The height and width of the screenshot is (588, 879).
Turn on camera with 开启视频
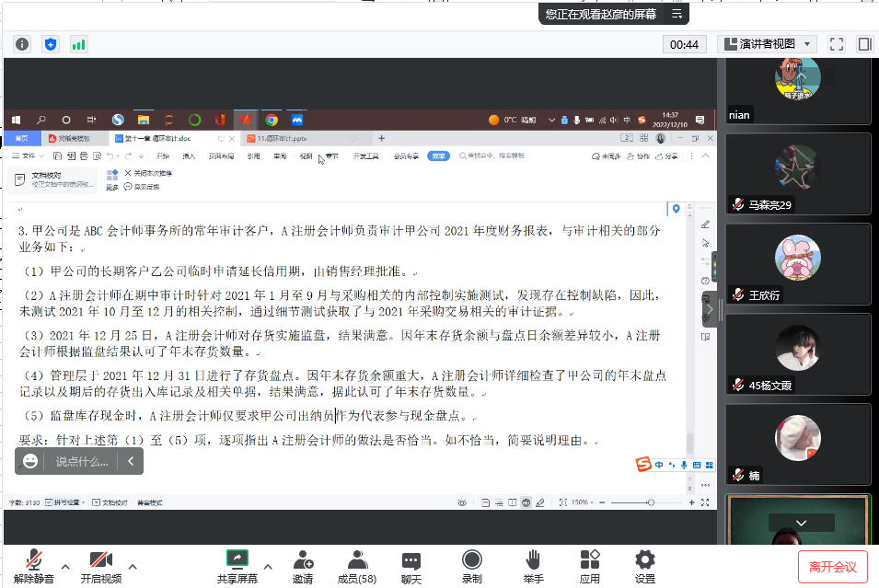(100, 567)
